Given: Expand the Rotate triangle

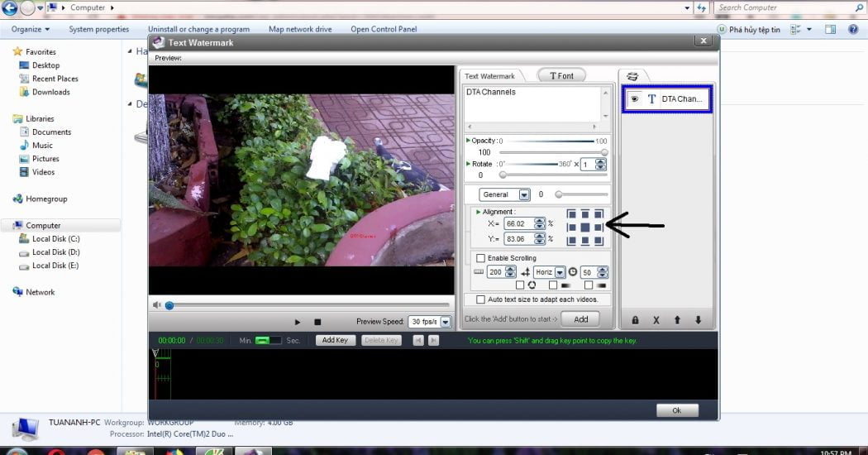Looking at the screenshot, I should 469,164.
